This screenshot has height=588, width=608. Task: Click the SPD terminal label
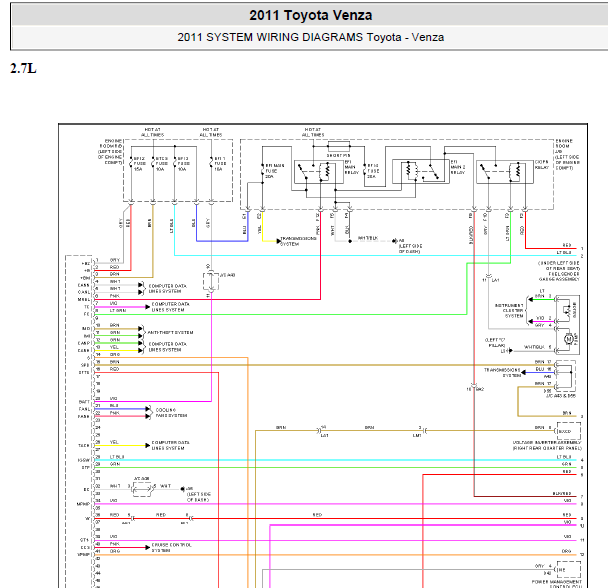pos(85,365)
